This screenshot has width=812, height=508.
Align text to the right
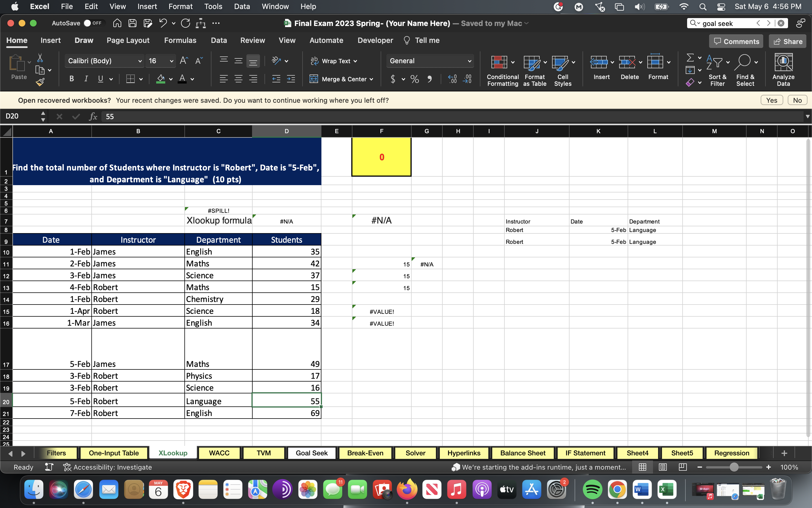point(253,79)
